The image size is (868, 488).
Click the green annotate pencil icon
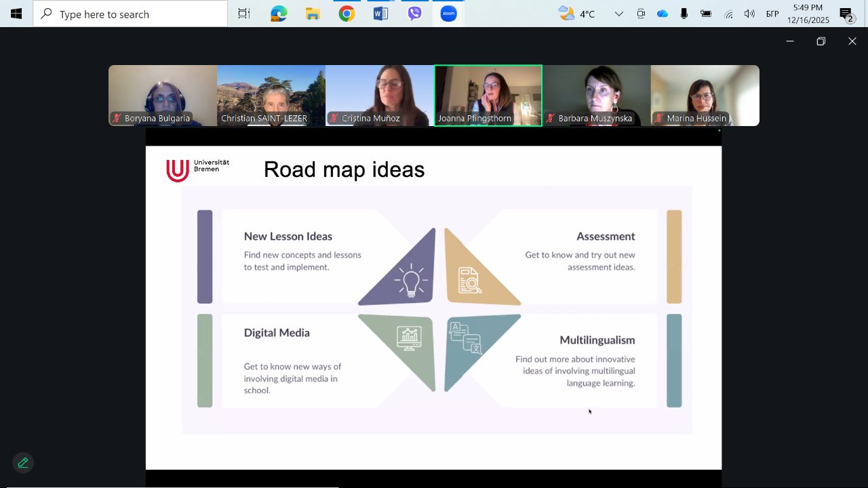pos(23,462)
